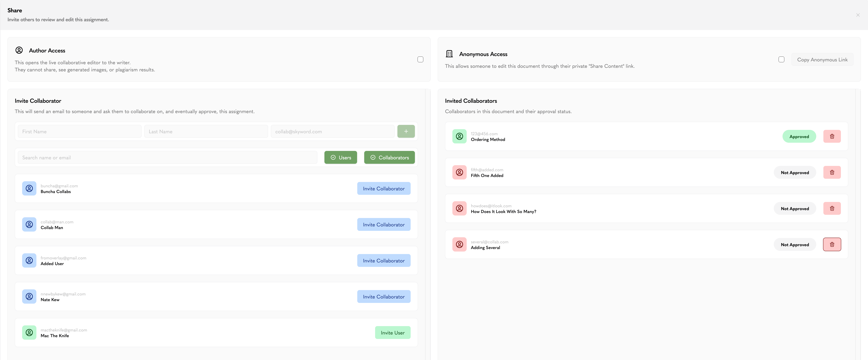Copy the anonymous link
868x360 pixels.
(x=822, y=60)
